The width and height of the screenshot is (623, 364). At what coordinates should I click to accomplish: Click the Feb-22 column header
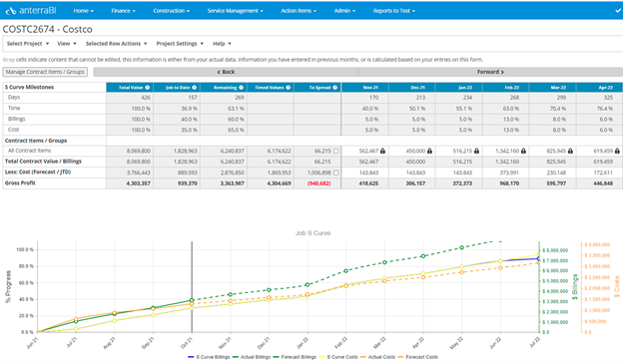tap(506, 88)
